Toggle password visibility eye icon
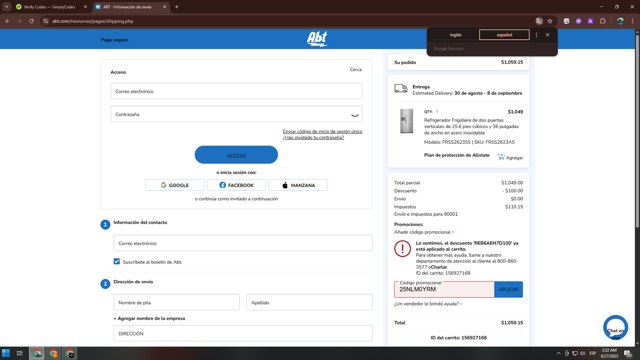Image resolution: width=640 pixels, height=360 pixels. click(355, 115)
